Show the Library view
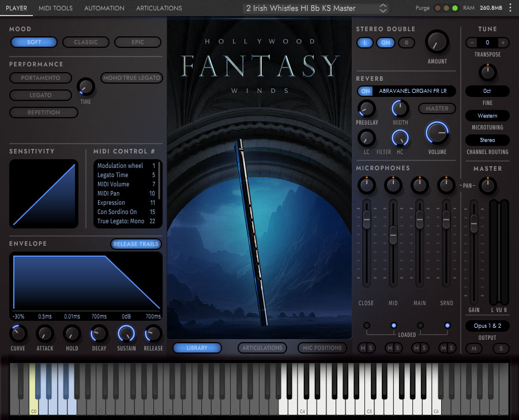Screen dimensions: 519x420 [197, 348]
